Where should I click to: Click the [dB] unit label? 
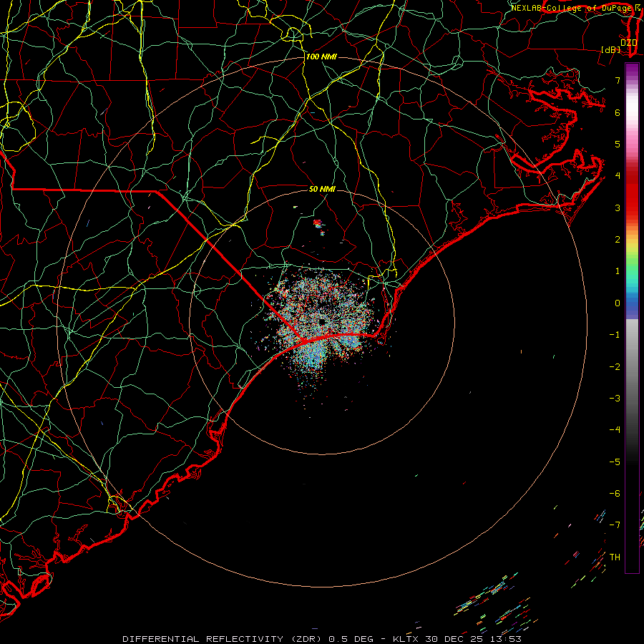click(x=611, y=49)
